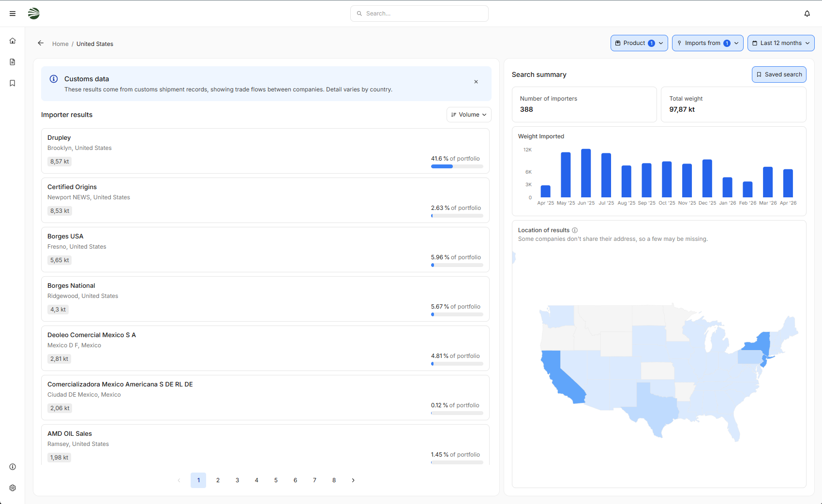Viewport: 822px width, 504px height.
Task: Go to results page 8
Action: coord(334,480)
